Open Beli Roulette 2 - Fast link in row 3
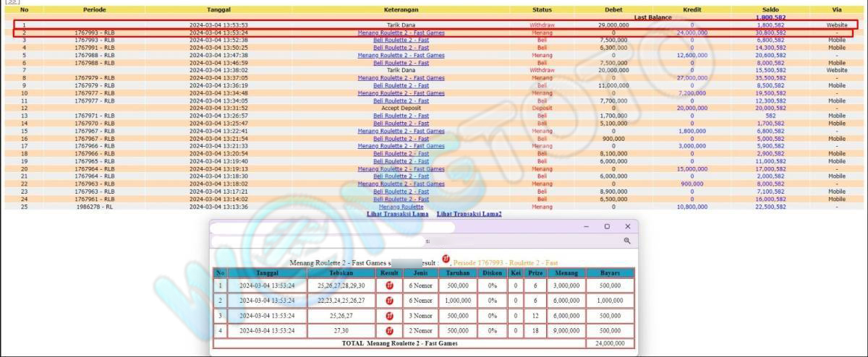 (401, 40)
